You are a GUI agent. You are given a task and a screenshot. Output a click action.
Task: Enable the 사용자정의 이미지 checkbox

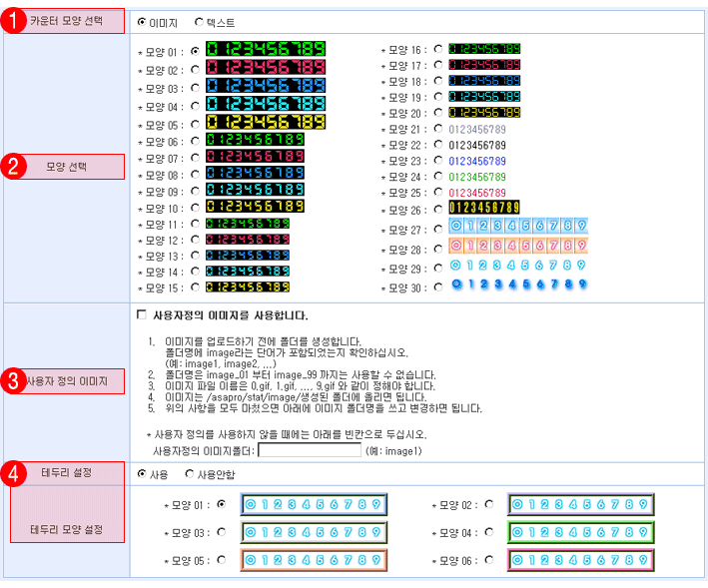[x=141, y=315]
